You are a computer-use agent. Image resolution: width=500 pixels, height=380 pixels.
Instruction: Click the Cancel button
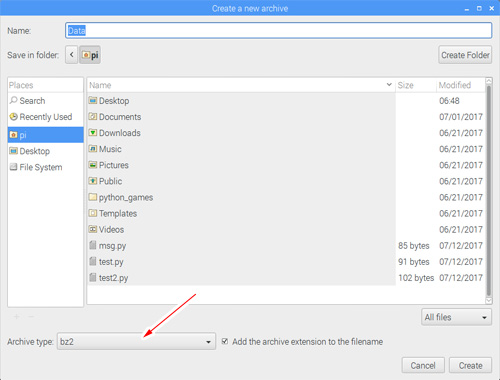point(423,365)
